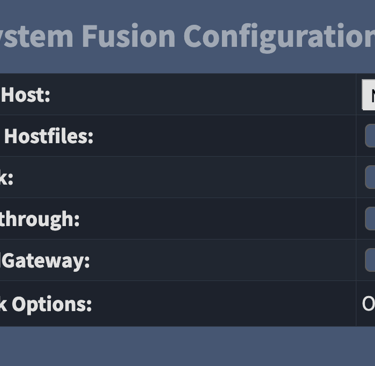375x366 pixels.
Task: Enable the switch in the 'through:' row
Action: tap(370, 218)
